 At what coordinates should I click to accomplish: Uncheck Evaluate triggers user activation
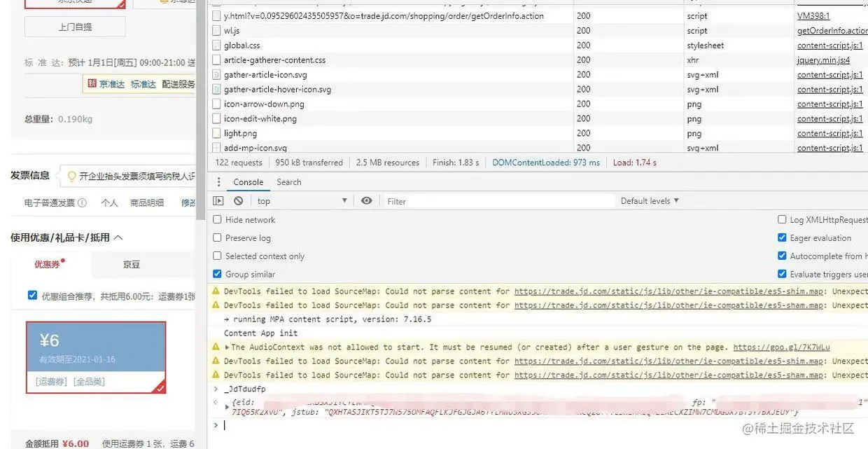coord(783,275)
